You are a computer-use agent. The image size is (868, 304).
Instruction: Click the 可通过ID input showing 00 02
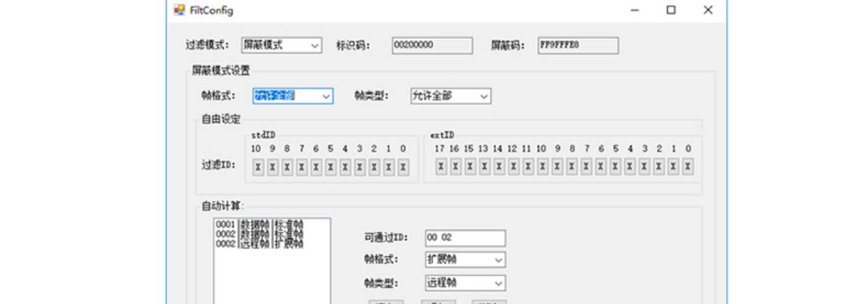(x=465, y=237)
